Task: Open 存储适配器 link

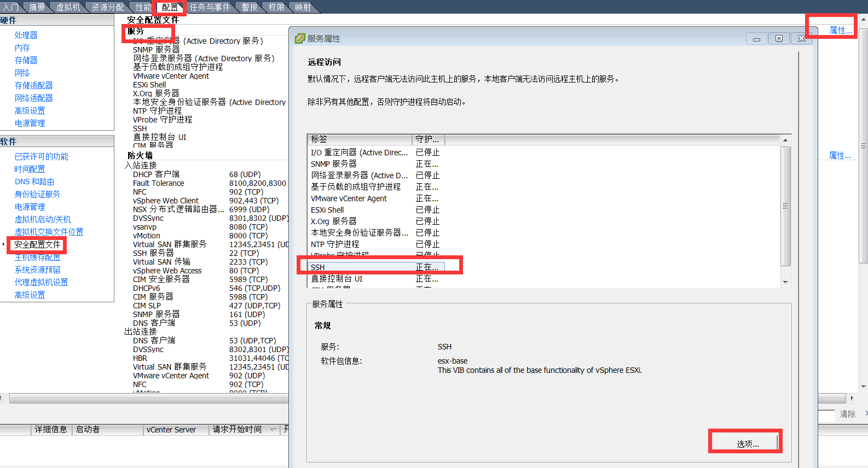Action: 34,85
